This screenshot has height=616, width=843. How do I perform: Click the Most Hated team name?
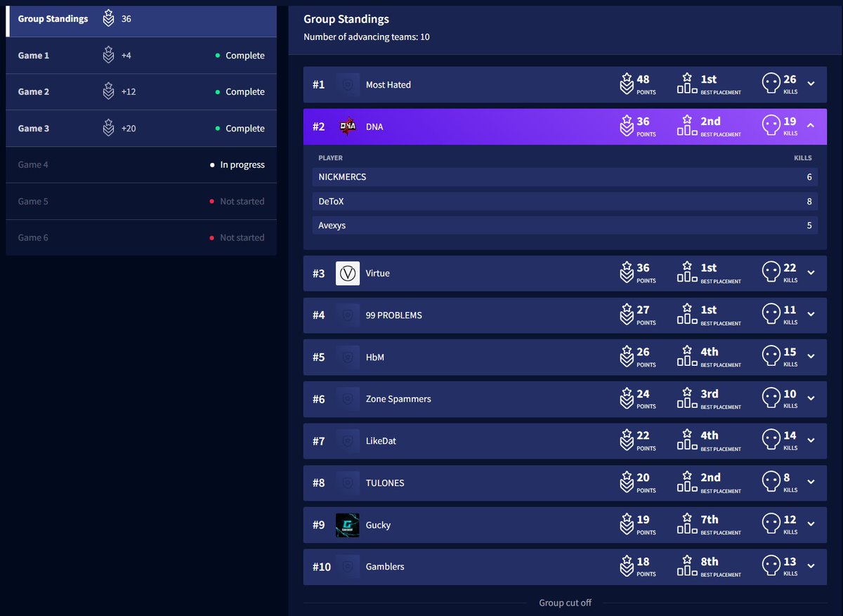coord(388,84)
